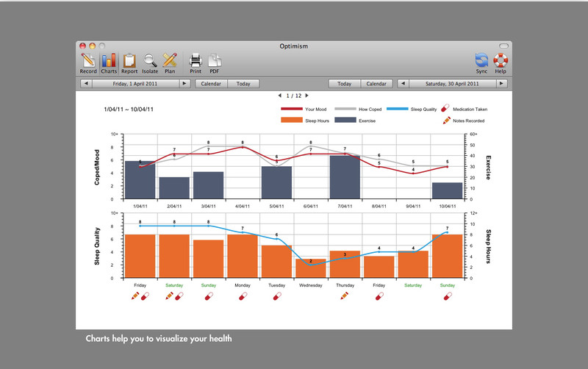Open Help lifebuoy icon

tap(501, 63)
